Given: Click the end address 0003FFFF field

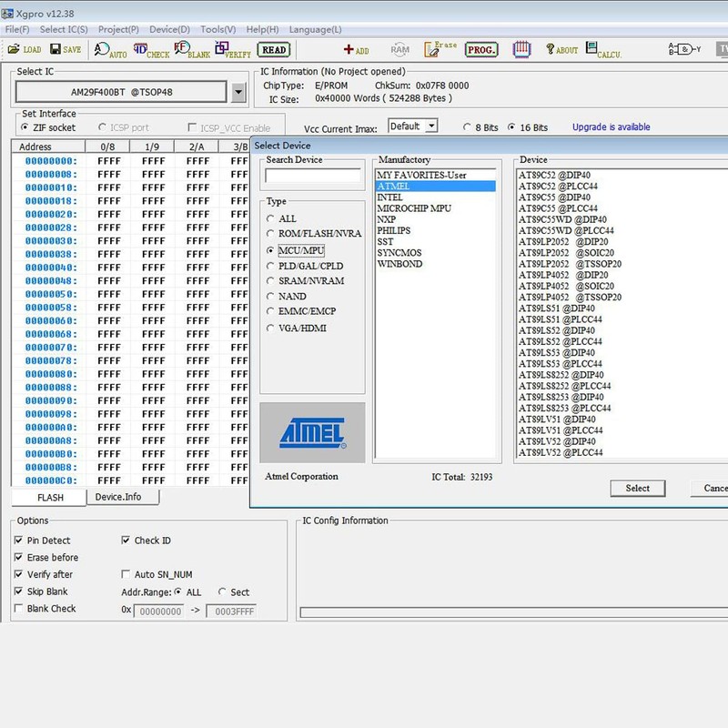Looking at the screenshot, I should coord(231,612).
